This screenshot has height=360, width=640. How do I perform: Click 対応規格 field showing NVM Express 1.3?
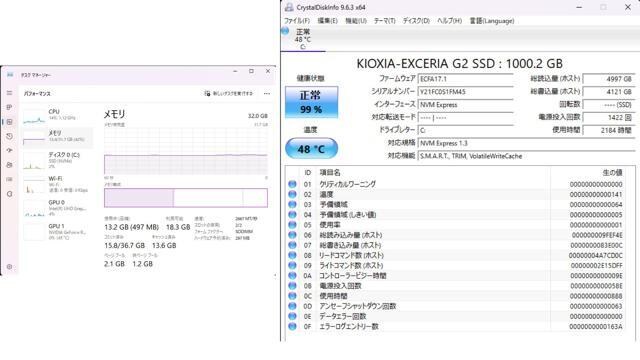527,143
